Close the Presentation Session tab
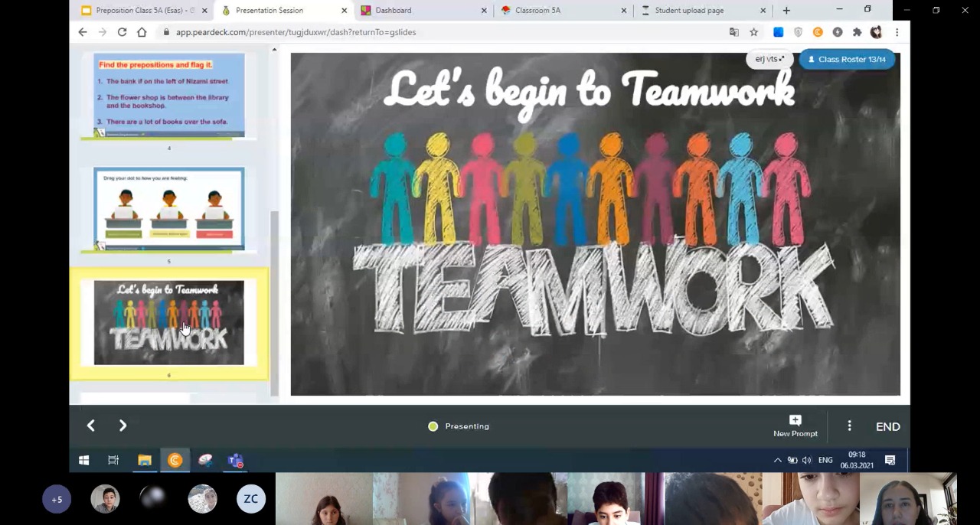The image size is (980, 525). click(x=344, y=10)
